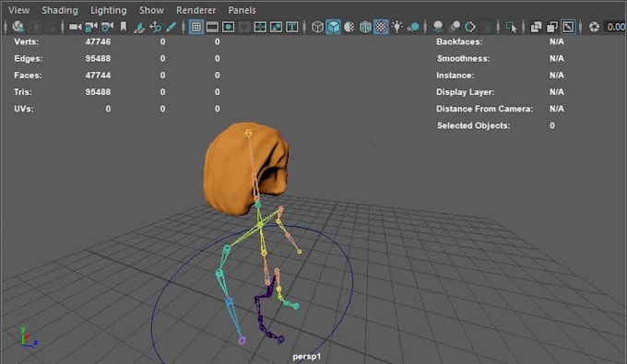Image resolution: width=627 pixels, height=364 pixels.
Task: Click the camera Bookmarks icon
Action: (124, 27)
